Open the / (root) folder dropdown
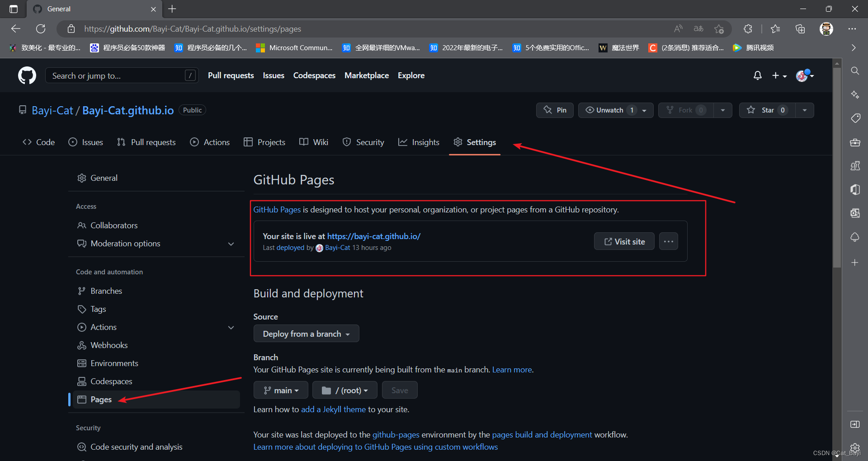 point(345,390)
